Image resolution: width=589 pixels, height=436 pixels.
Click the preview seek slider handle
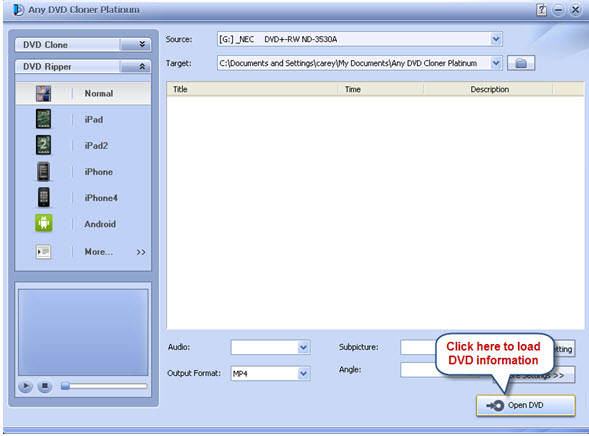tap(65, 386)
